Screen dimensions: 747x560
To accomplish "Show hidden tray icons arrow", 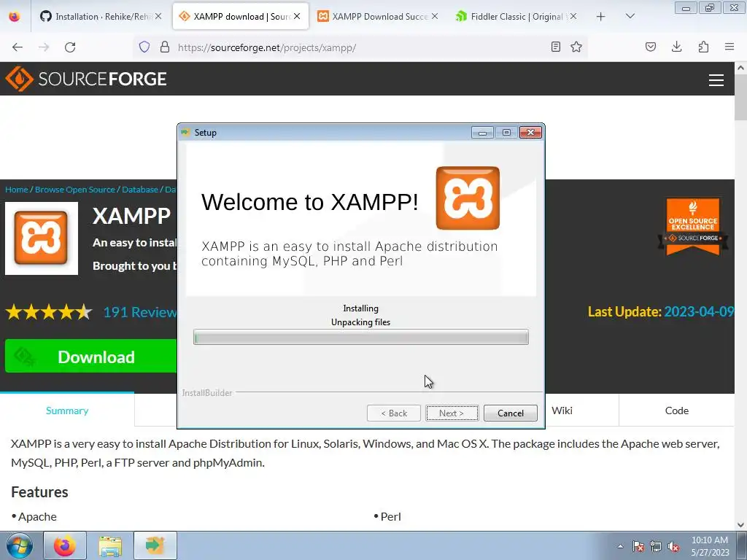I will [x=620, y=547].
